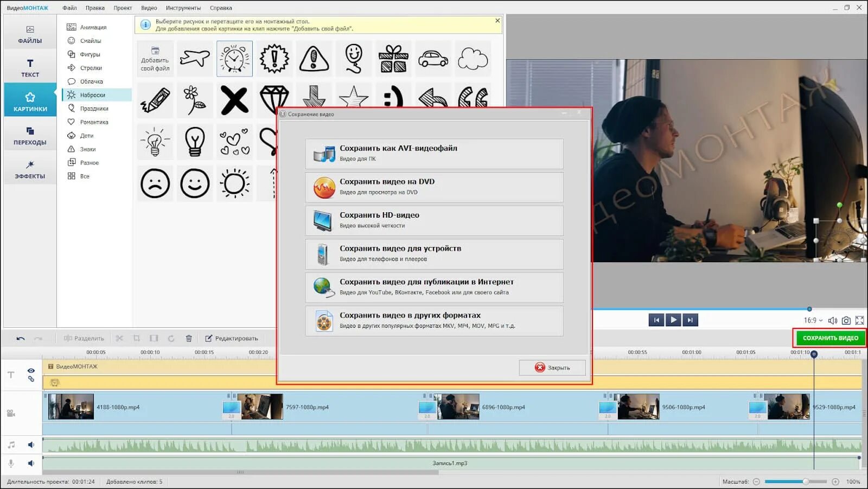Click Закрыть in save dialog

tap(552, 367)
